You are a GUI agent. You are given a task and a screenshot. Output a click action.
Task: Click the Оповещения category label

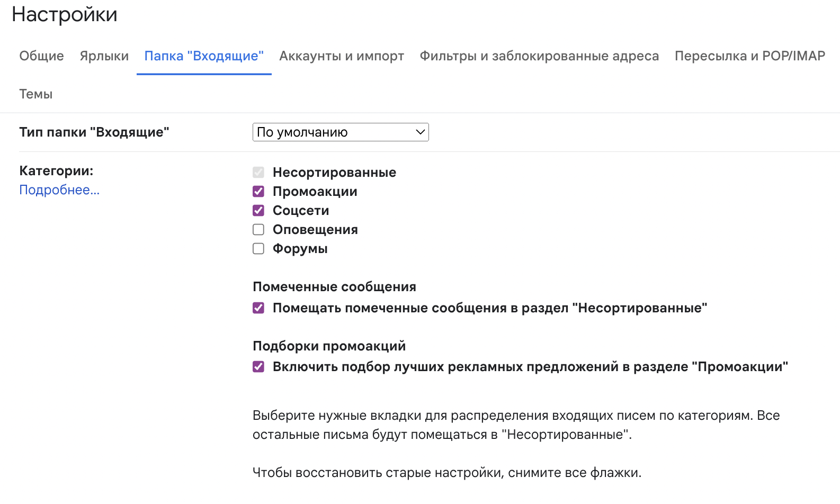(315, 230)
